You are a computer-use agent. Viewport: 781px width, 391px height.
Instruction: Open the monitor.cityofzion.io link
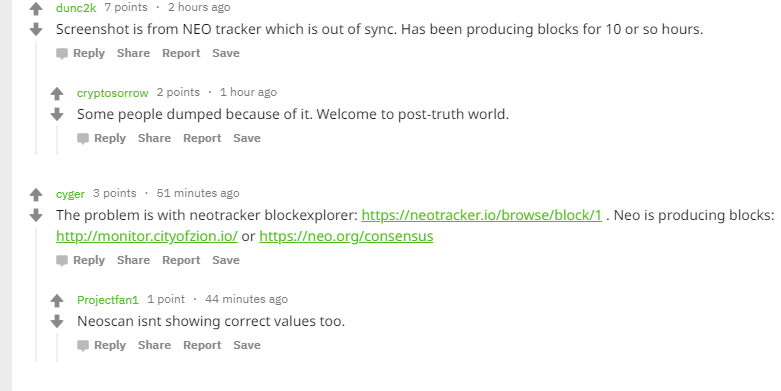[147, 236]
